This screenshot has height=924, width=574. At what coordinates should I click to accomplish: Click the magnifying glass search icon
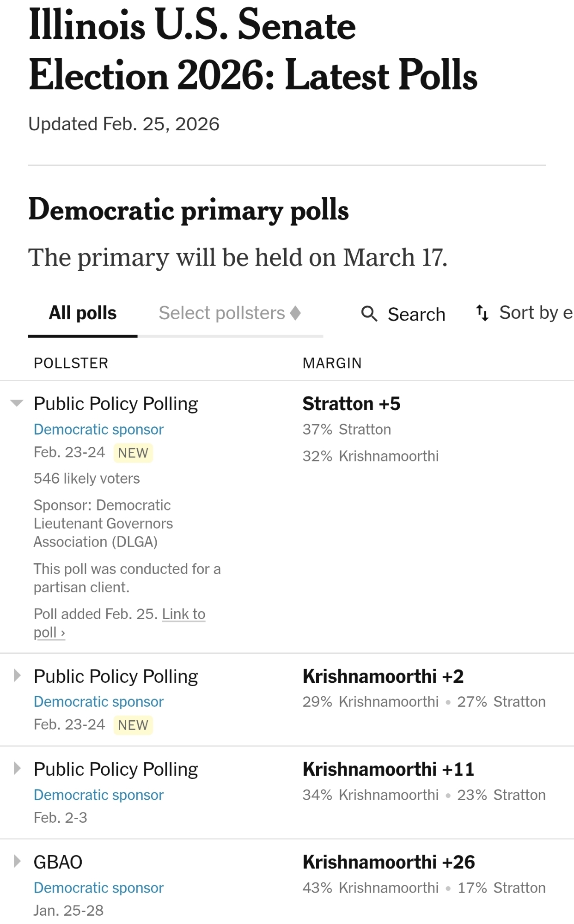click(x=369, y=314)
